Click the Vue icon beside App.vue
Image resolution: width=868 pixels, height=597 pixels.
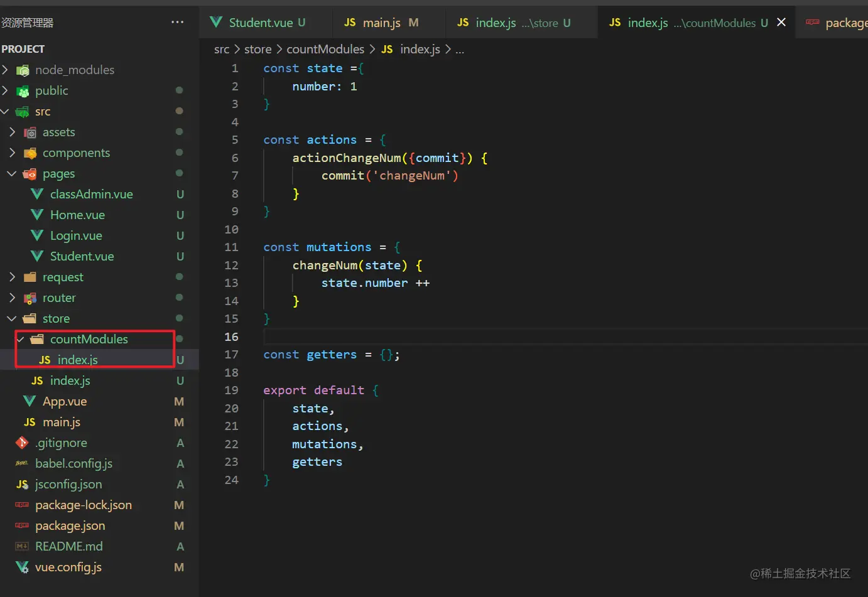(30, 401)
